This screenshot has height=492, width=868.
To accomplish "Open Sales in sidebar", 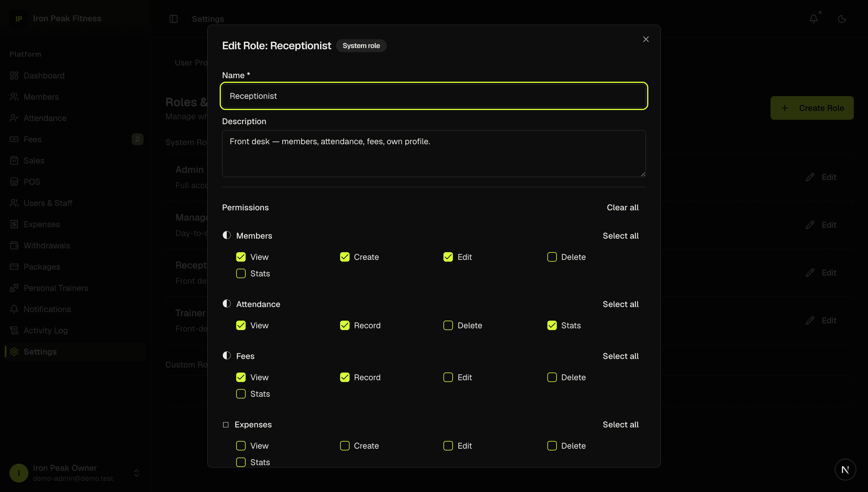I will pos(75,160).
